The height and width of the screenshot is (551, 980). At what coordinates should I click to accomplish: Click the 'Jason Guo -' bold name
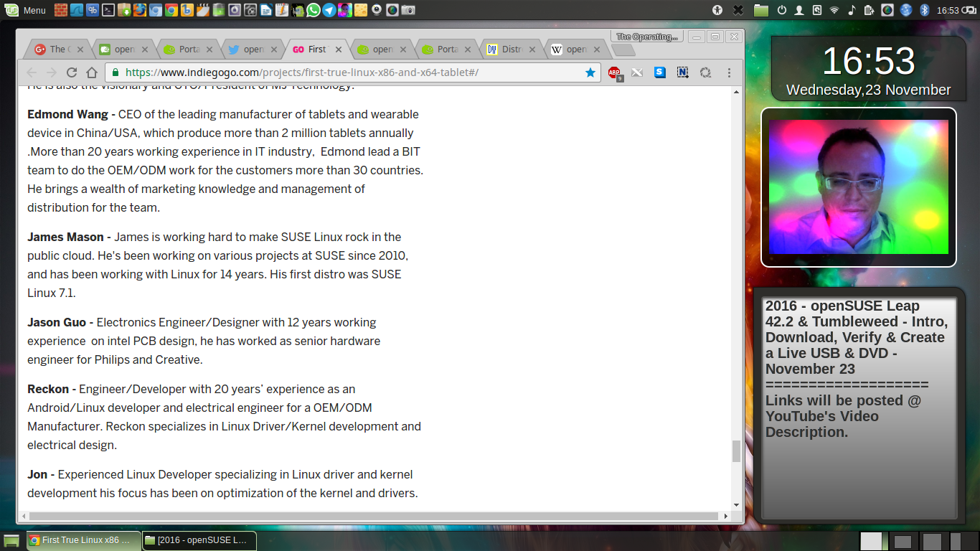coord(60,322)
